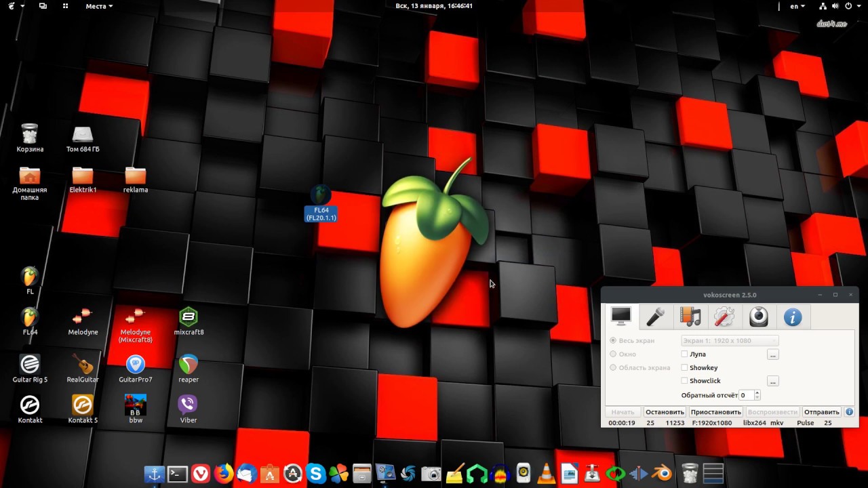868x488 pixels.
Task: Open the Том 684 ГБ drive icon
Action: (x=83, y=138)
